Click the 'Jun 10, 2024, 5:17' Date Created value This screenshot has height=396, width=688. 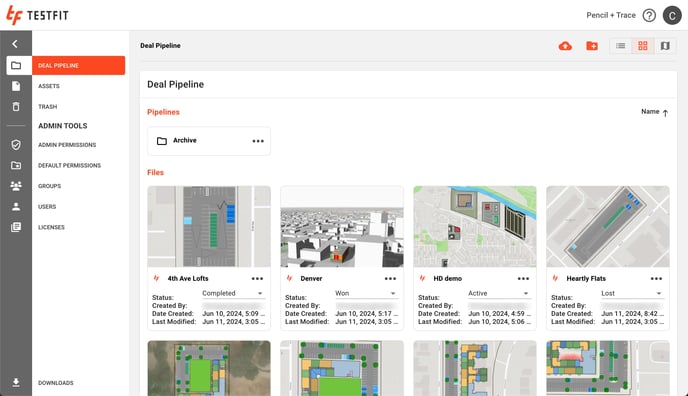[366, 314]
